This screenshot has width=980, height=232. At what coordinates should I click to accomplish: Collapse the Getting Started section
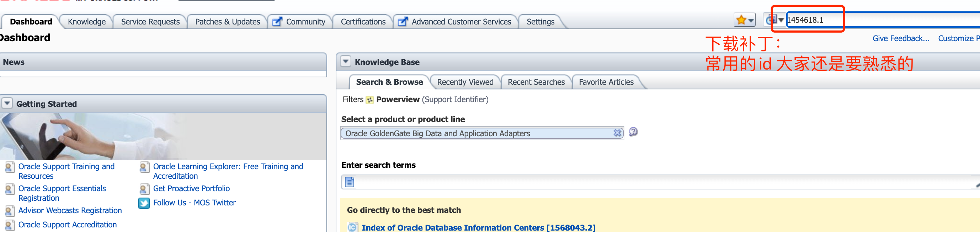7,103
